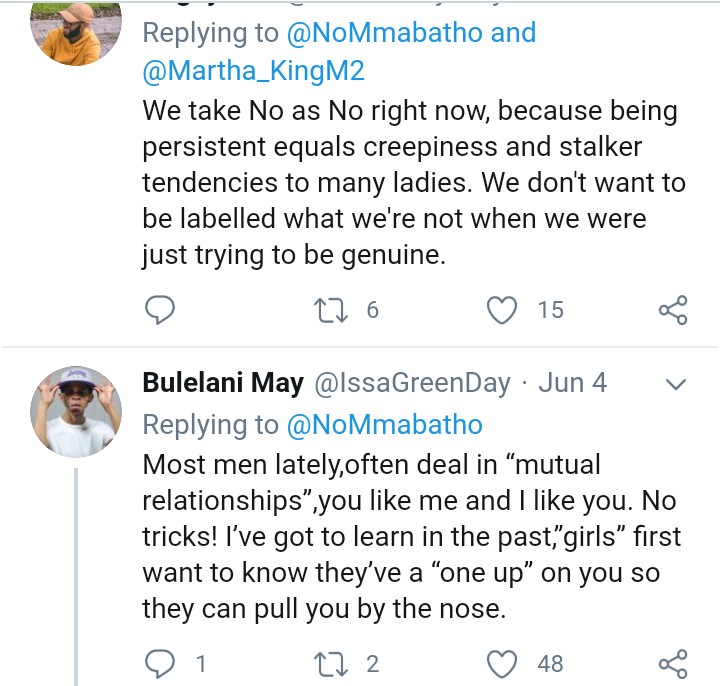
Task: Like Bulelani May's tweet with heart icon
Action: tap(501, 662)
